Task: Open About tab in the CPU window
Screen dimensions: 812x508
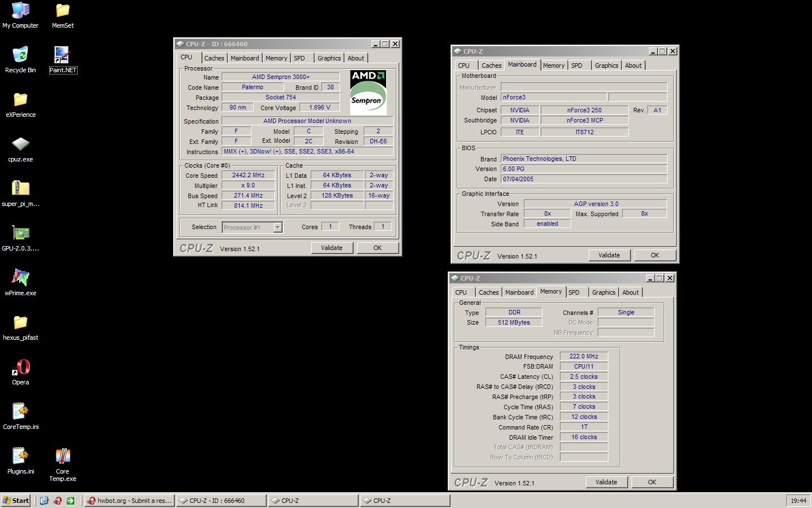Action: pyautogui.click(x=356, y=58)
